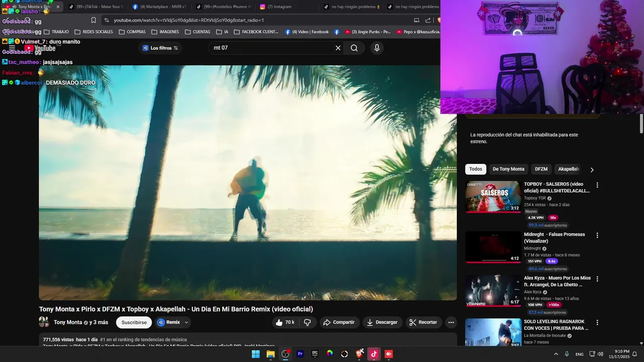644x362 pixels.
Task: Select the De Tony Monta chip
Action: (x=508, y=169)
